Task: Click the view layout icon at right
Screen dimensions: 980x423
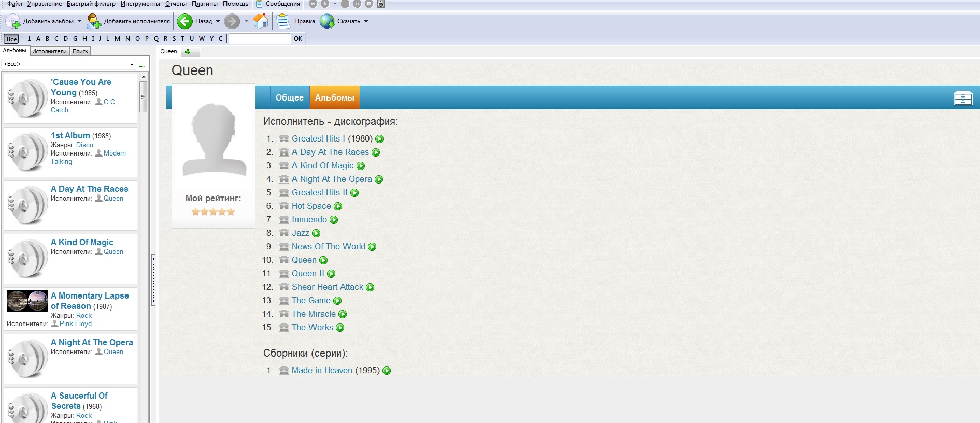Action: click(x=963, y=98)
